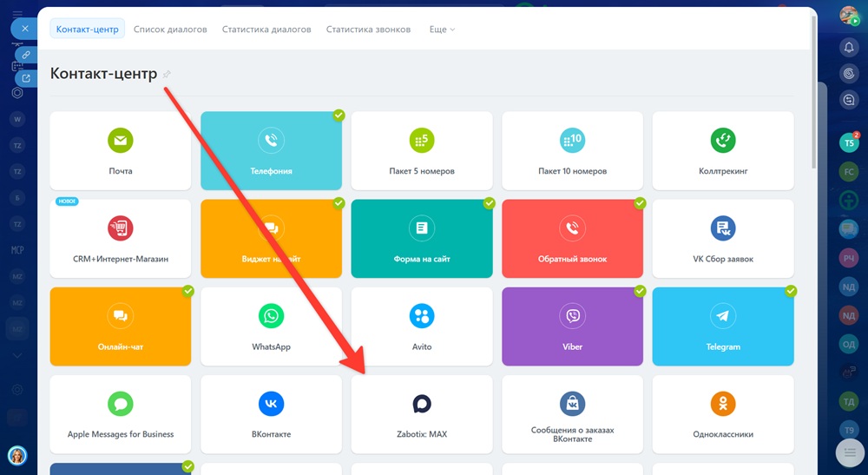Expand left sidebar chevron

[17, 355]
